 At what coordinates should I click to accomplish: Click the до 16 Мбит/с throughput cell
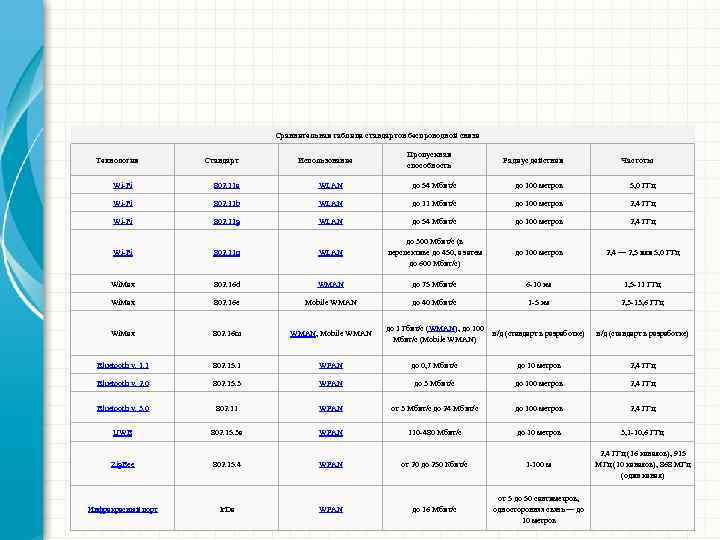[x=434, y=509]
